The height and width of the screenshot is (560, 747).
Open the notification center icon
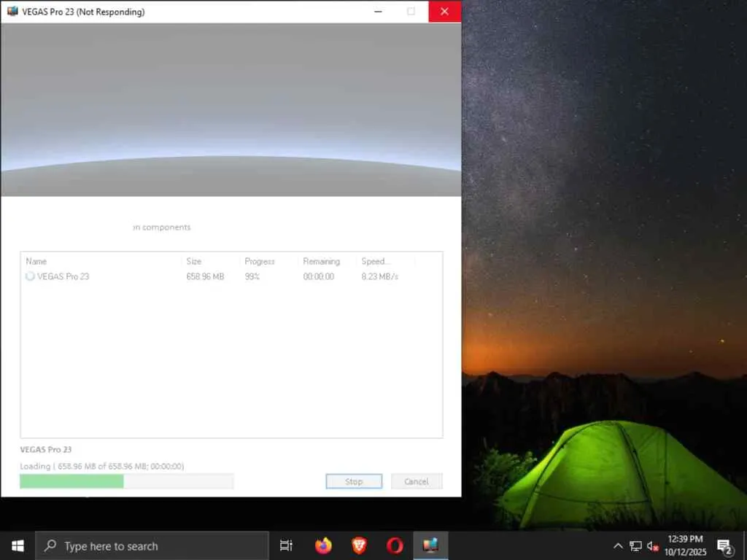[724, 547]
